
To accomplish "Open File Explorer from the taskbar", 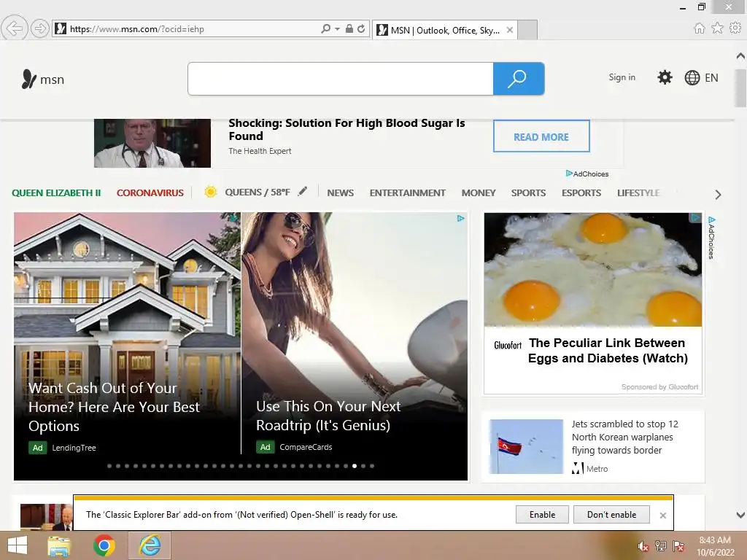I will [59, 546].
